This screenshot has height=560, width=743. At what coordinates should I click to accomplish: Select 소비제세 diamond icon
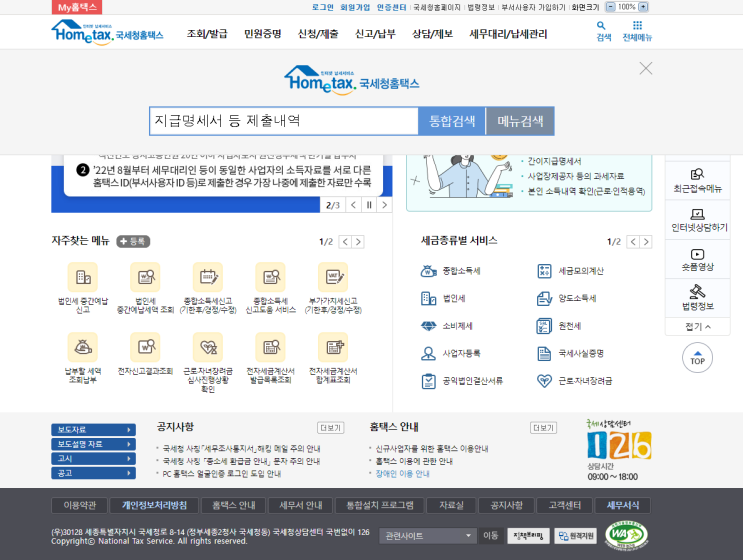click(x=428, y=326)
